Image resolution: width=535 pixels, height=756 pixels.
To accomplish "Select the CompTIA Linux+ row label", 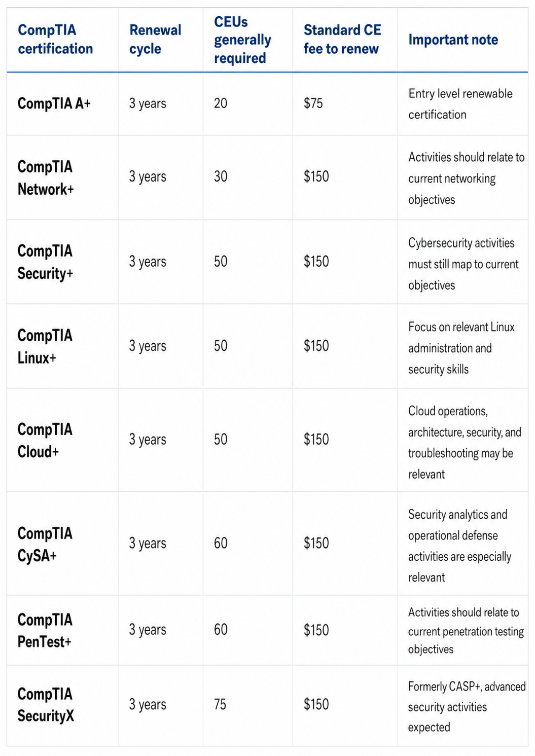I will point(45,346).
